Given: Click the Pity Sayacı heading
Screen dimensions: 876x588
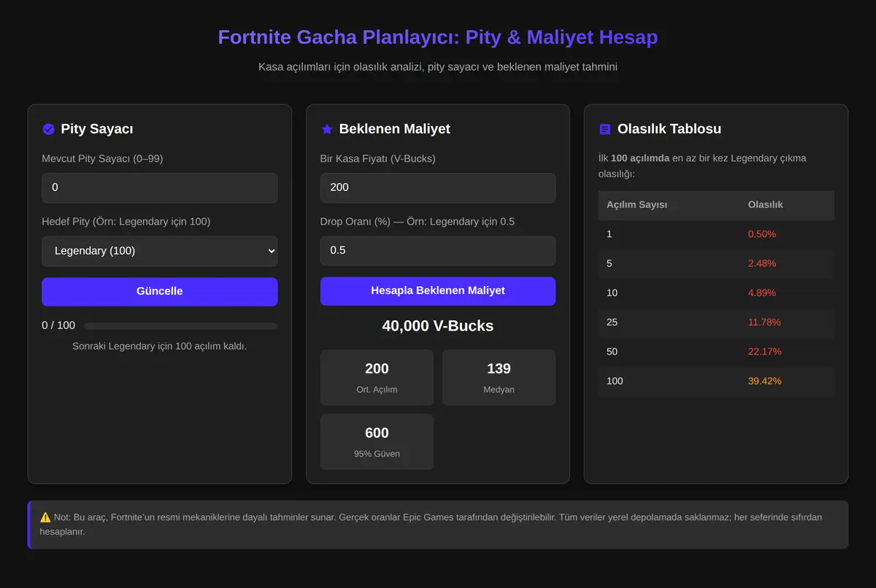Looking at the screenshot, I should pos(97,129).
